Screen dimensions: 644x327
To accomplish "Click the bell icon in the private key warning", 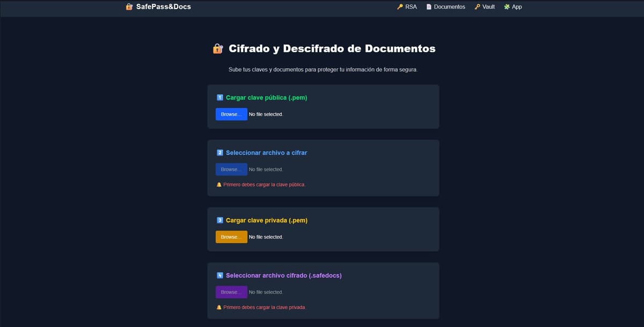I will point(219,307).
